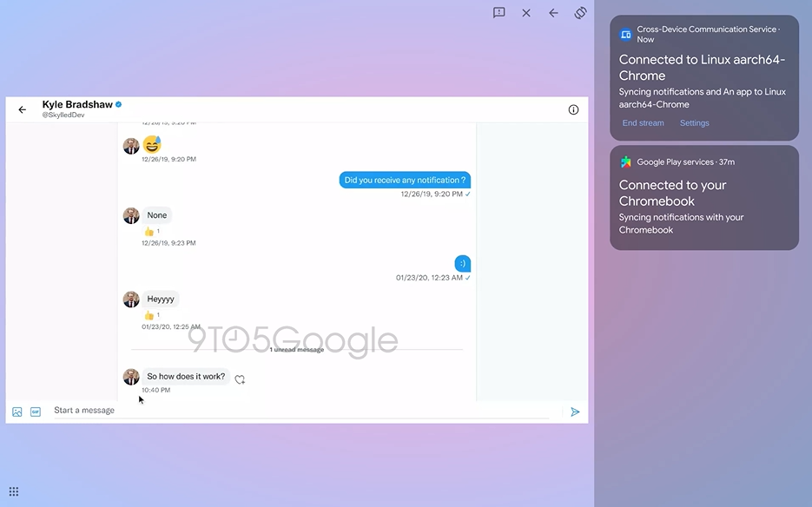
Task: Click the feedback icon in stream toolbar
Action: pyautogui.click(x=498, y=13)
